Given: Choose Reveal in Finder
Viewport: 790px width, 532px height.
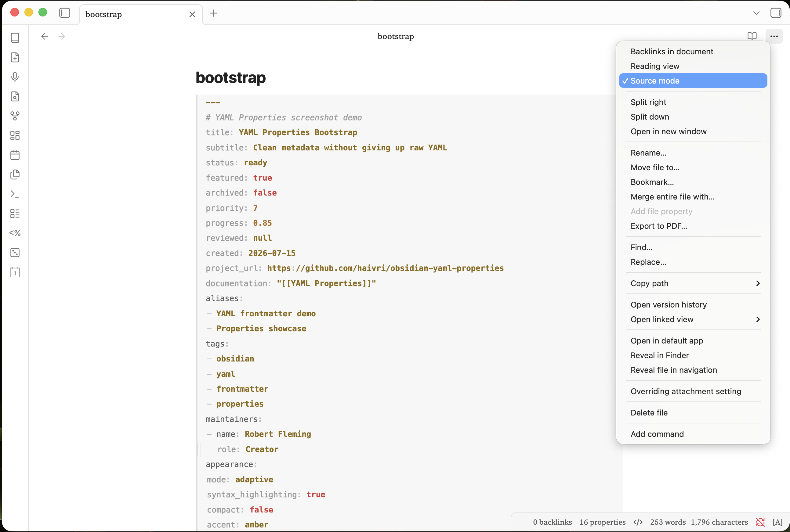Looking at the screenshot, I should 693,355.
